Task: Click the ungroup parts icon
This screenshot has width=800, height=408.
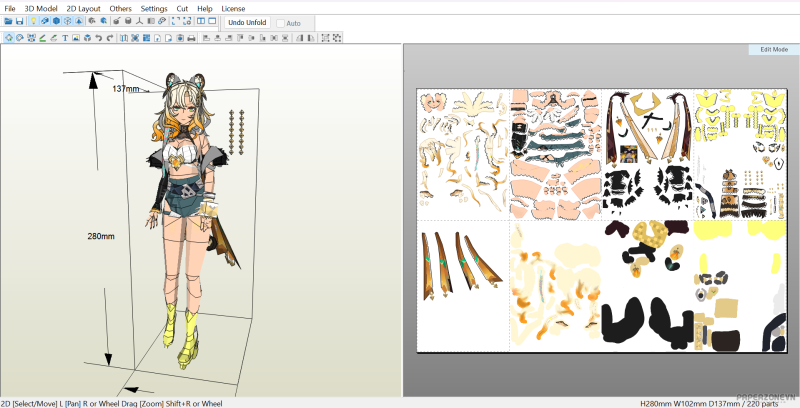Action: (337, 38)
